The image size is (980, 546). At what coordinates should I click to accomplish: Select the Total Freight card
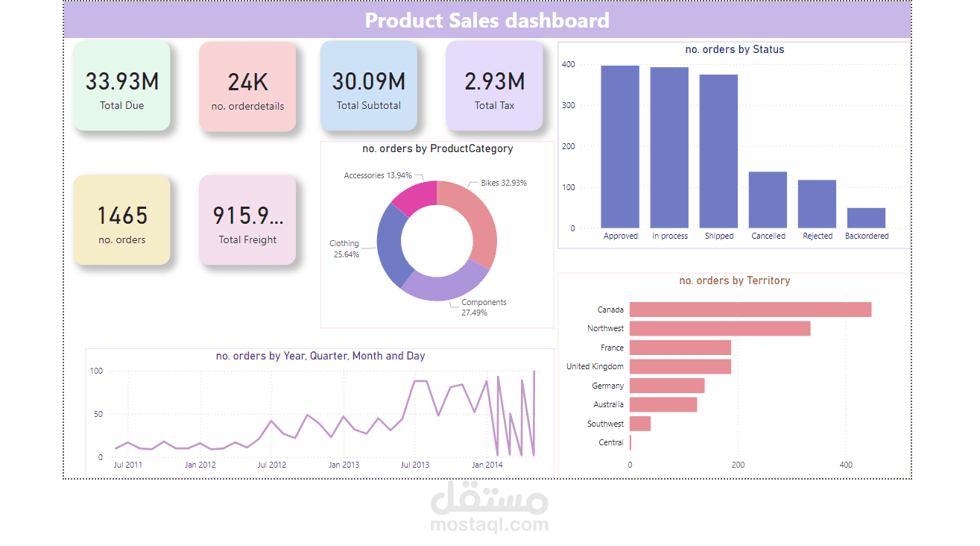247,220
